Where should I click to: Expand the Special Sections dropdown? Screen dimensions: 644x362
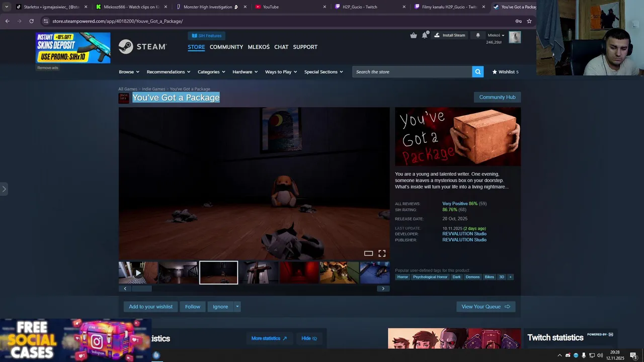click(324, 72)
